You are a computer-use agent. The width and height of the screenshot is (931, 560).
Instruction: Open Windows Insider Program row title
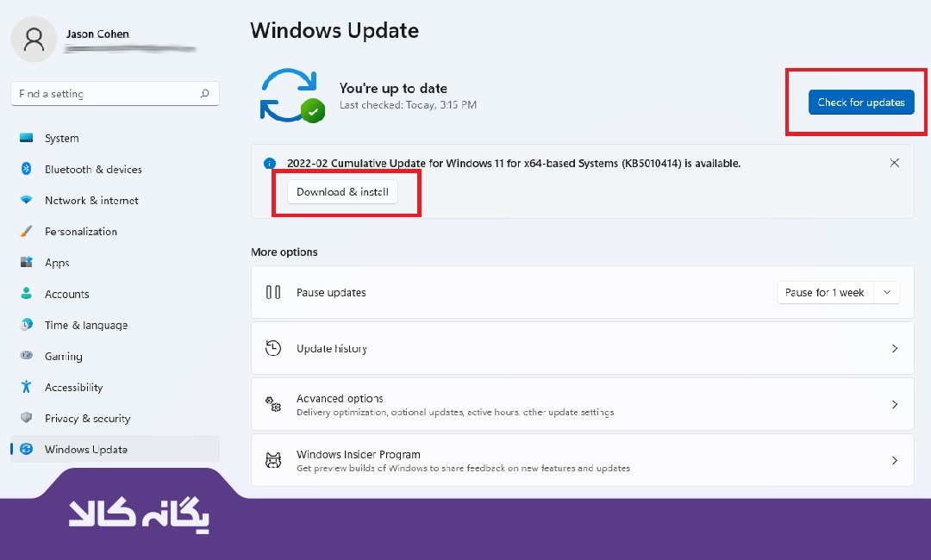(x=358, y=454)
